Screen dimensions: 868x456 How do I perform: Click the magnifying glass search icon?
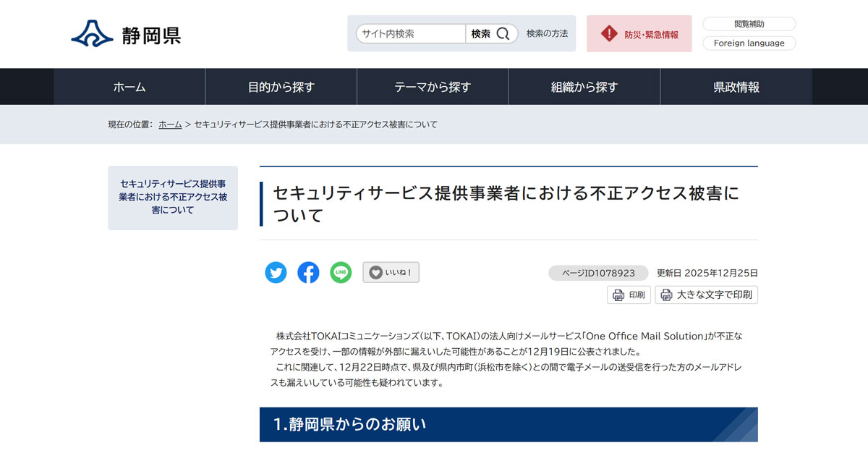pos(503,33)
